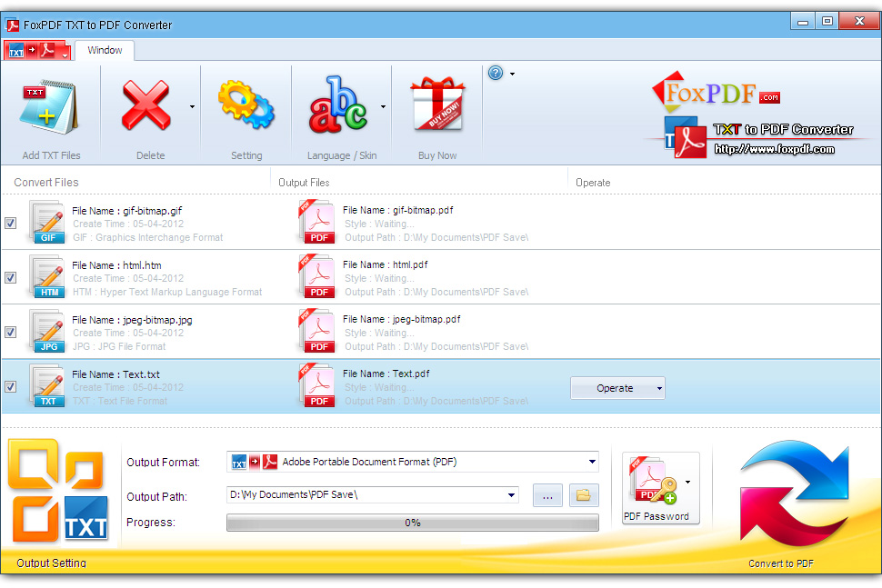
Task: Click the PDF icon beside gif-bitmap.pdf
Action: click(x=316, y=222)
